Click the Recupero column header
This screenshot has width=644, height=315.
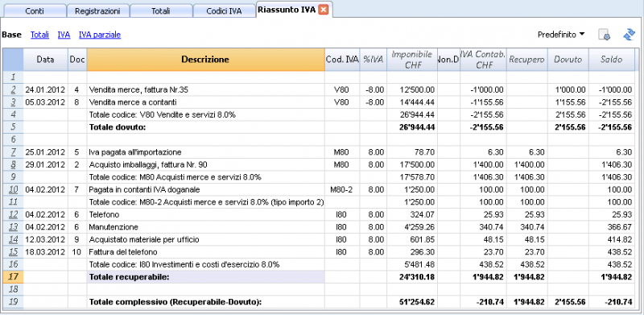[x=527, y=60]
